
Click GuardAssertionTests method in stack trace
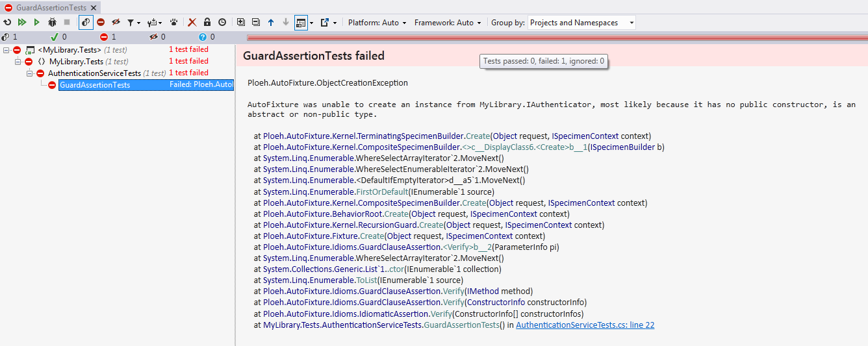461,325
